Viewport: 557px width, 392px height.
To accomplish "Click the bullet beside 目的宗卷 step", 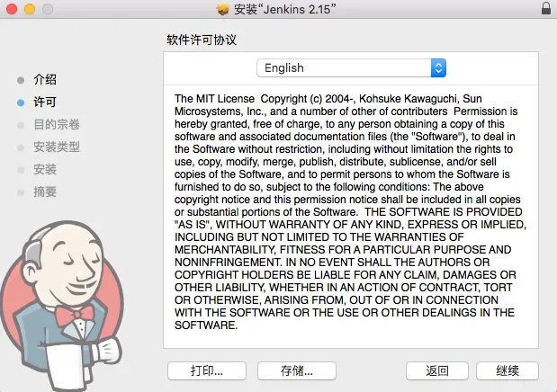I will pyautogui.click(x=21, y=125).
